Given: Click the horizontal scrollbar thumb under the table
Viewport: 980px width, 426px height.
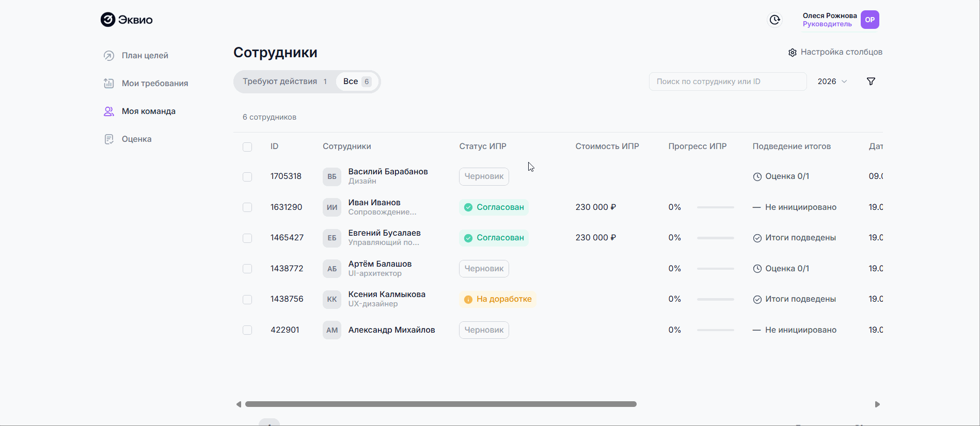Looking at the screenshot, I should (441, 404).
